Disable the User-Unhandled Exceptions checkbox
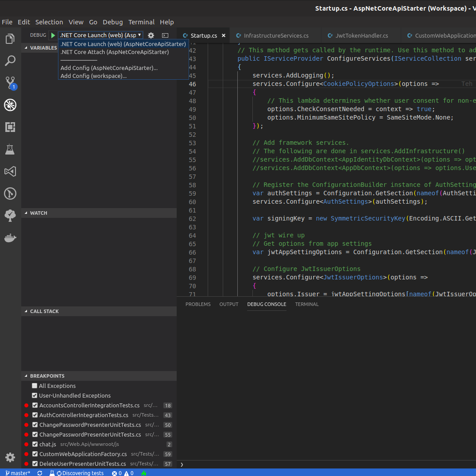Screen dimensions: 476x476 click(34, 395)
